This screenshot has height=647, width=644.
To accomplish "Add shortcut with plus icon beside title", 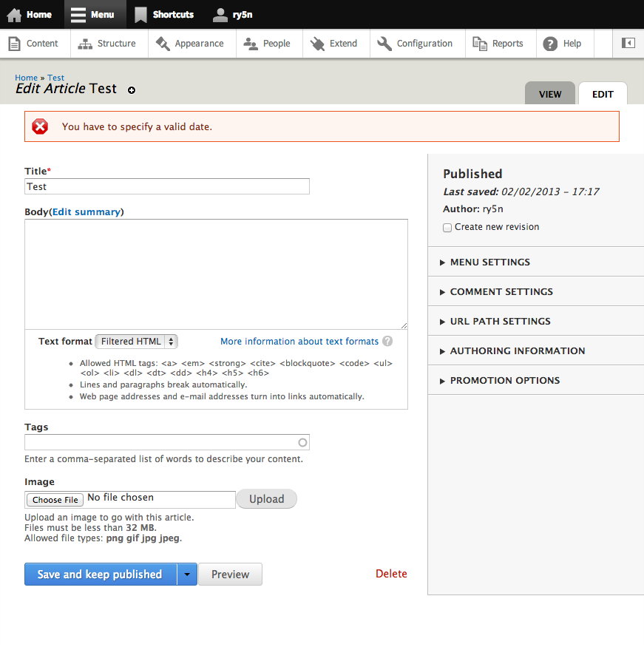I will [132, 90].
